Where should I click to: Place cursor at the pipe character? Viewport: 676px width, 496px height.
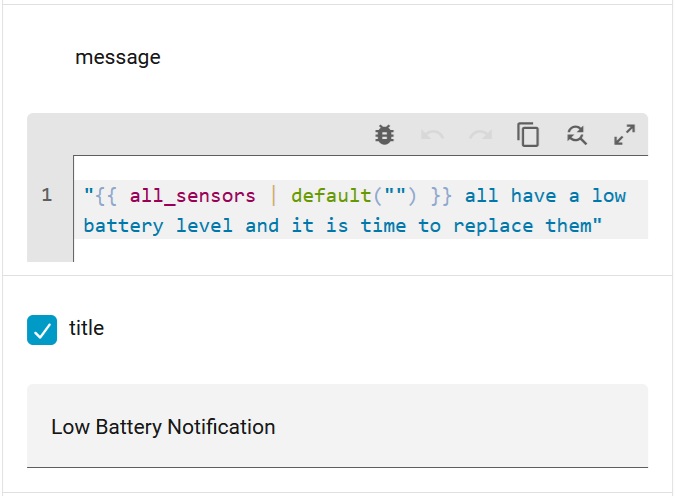tap(273, 196)
